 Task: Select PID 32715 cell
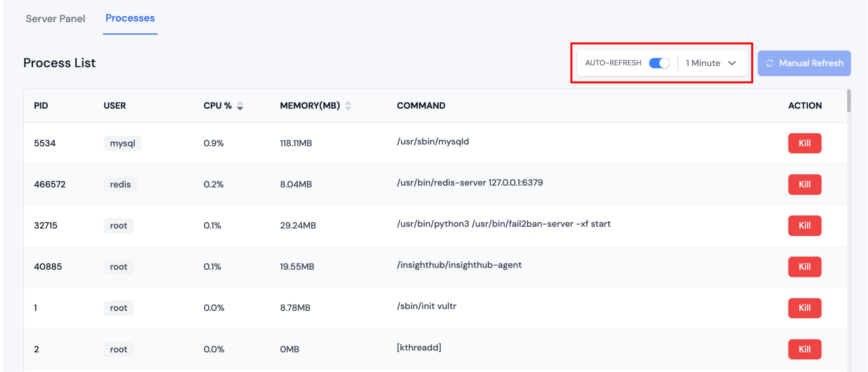(45, 225)
